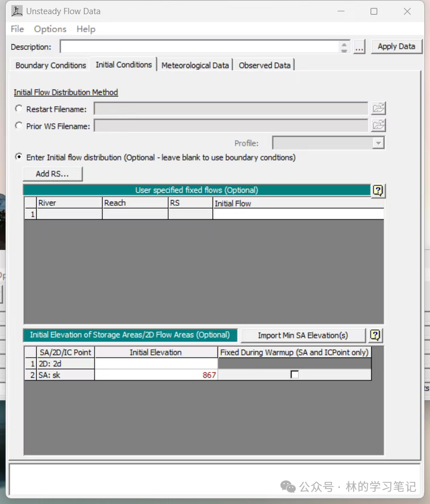Click the Restart Filename browse folder icon
Viewport: 430px width, 504px height.
[x=378, y=108]
